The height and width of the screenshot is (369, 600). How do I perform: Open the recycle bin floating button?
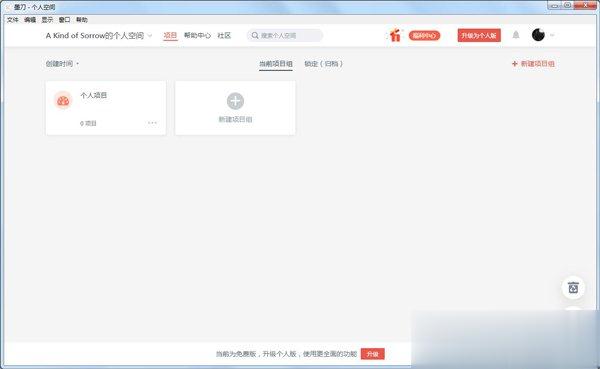[x=573, y=287]
